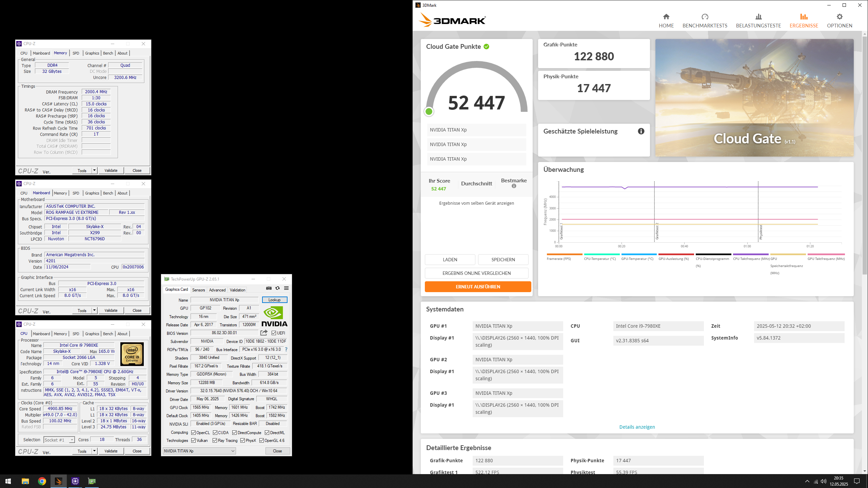Image resolution: width=868 pixels, height=488 pixels.
Task: Click Intel Core i9 logo in CPU-Z
Action: [x=132, y=354]
